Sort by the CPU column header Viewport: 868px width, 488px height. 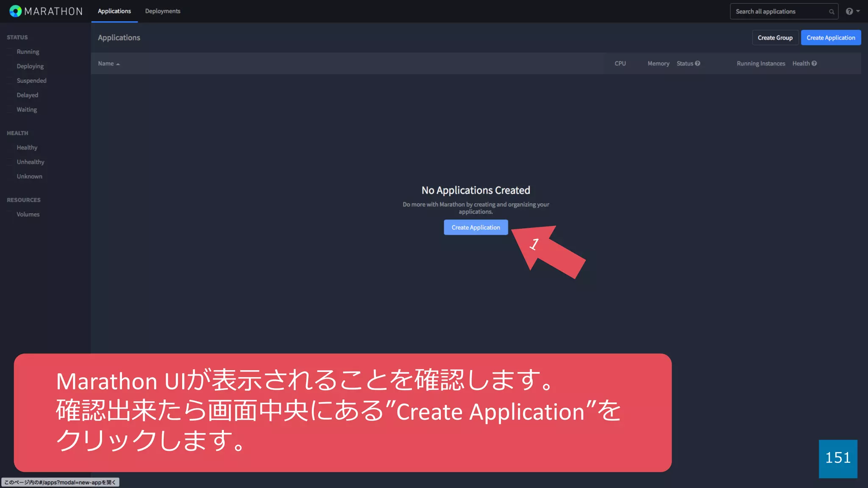pos(620,64)
